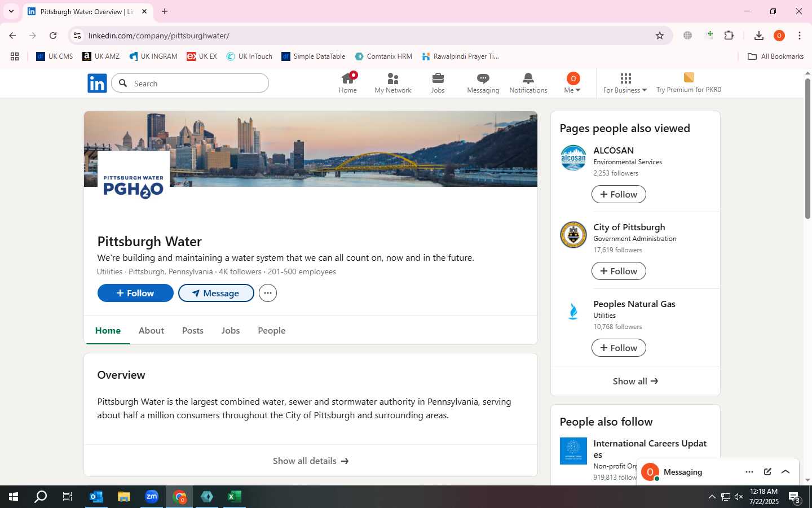Open browser Downloads icon

tap(759, 36)
